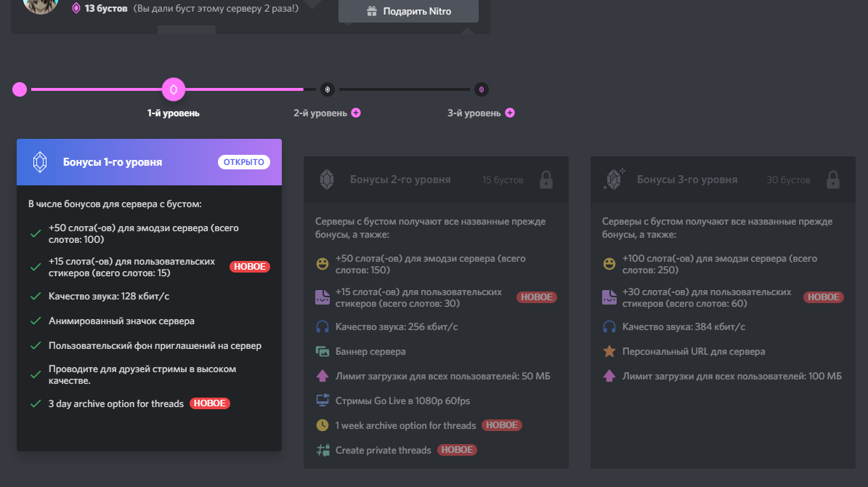Image resolution: width=868 pixels, height=487 pixels.
Task: Click the НОВОЕ badge next to Create private threads
Action: pos(457,450)
